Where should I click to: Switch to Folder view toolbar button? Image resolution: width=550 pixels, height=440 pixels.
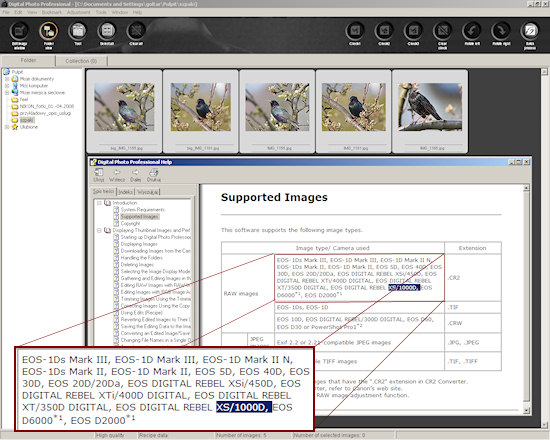[x=49, y=32]
